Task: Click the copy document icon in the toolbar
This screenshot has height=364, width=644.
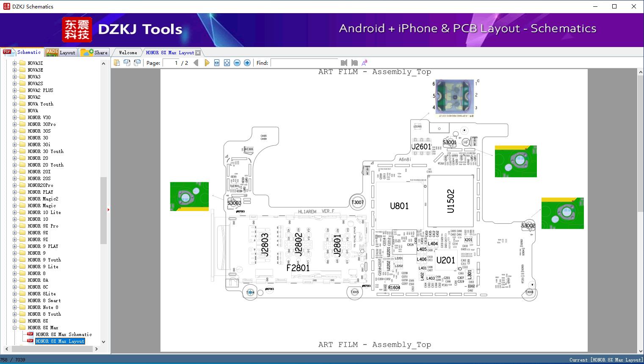Action: tap(116, 63)
